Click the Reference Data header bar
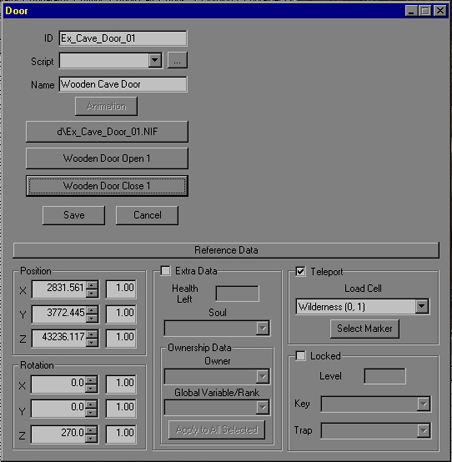The height and width of the screenshot is (462, 452). tap(226, 250)
